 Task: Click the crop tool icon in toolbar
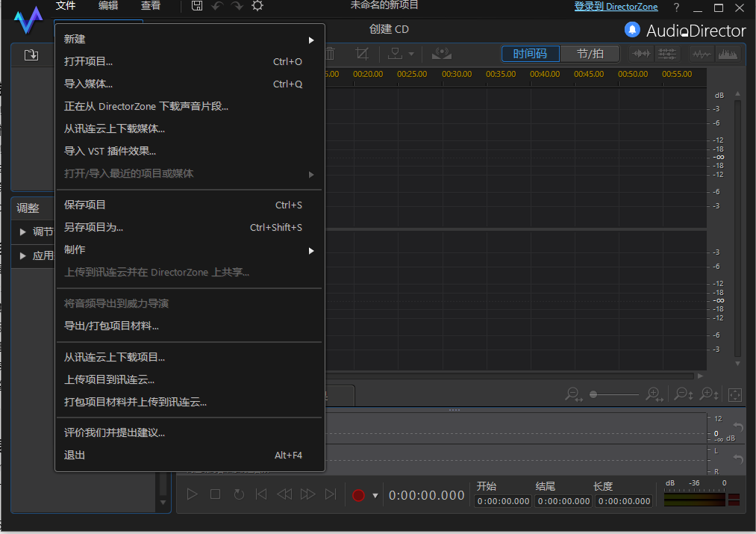(x=362, y=54)
